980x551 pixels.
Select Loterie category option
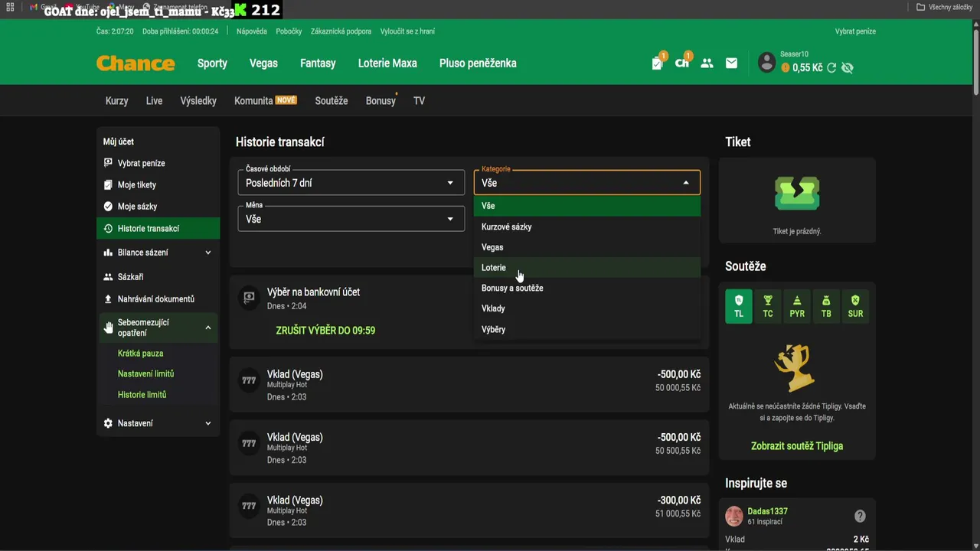coord(587,268)
